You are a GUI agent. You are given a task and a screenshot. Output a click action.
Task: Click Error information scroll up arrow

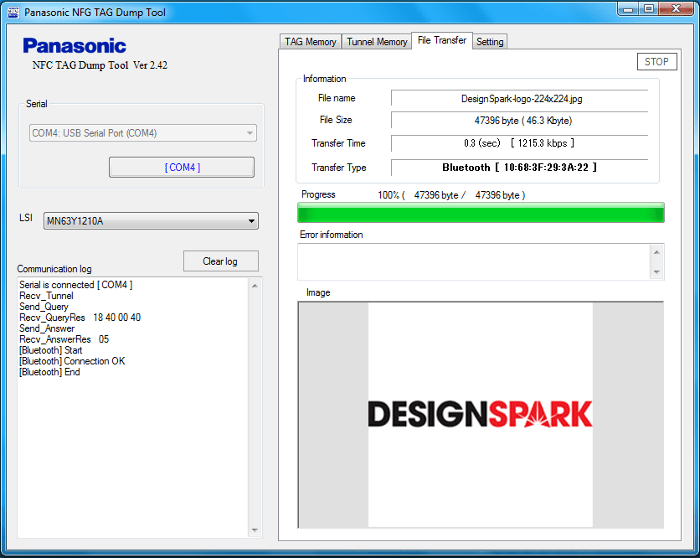click(657, 252)
